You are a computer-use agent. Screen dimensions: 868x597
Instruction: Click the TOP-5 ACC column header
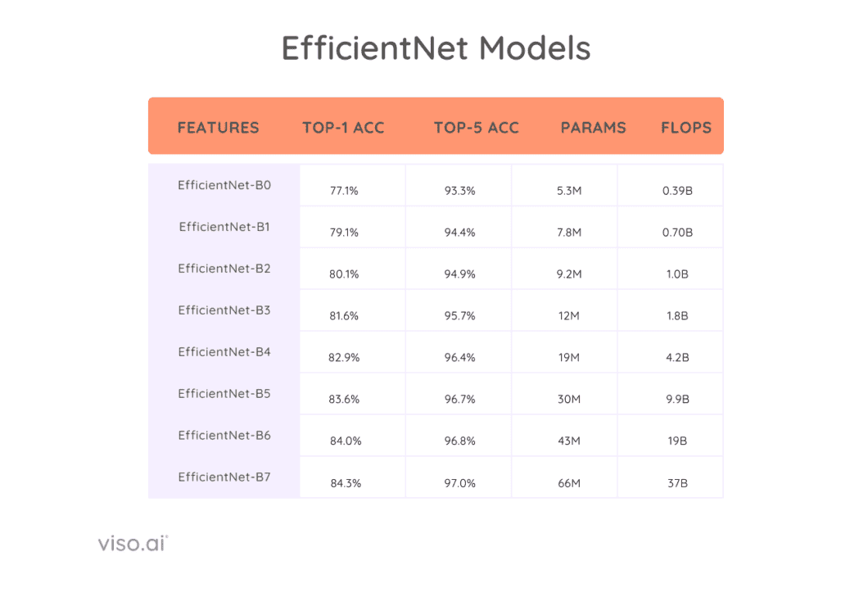point(476,128)
